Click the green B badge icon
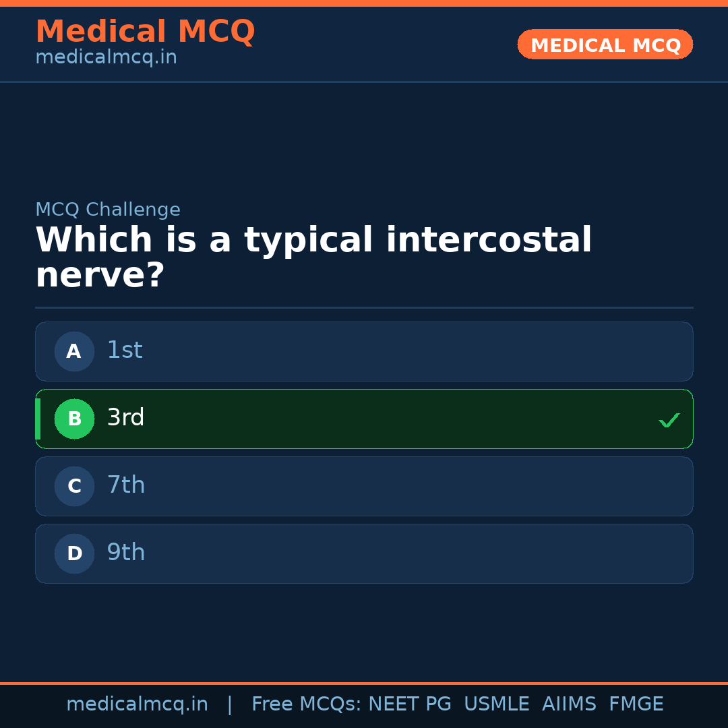The image size is (728, 728). pyautogui.click(x=74, y=419)
